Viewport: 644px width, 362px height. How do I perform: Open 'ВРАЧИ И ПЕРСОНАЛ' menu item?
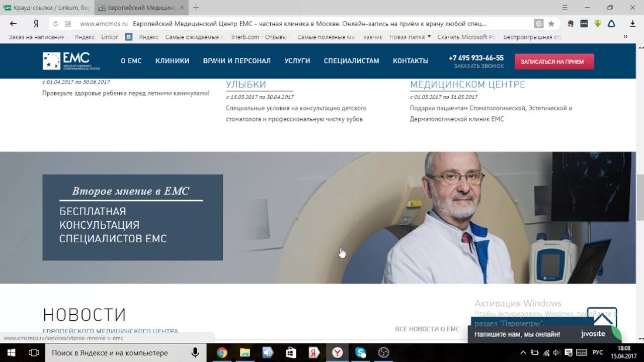(237, 61)
